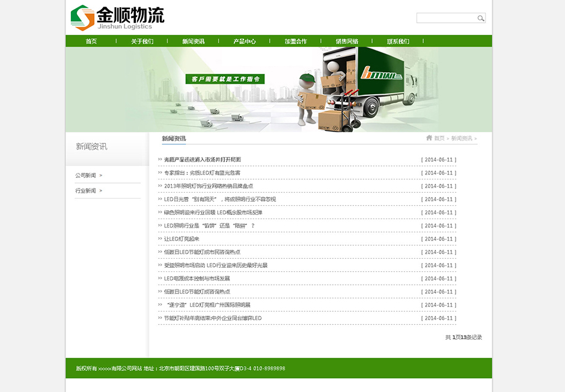Click 首页 in the breadcrumb
This screenshot has width=565, height=392.
(439, 138)
